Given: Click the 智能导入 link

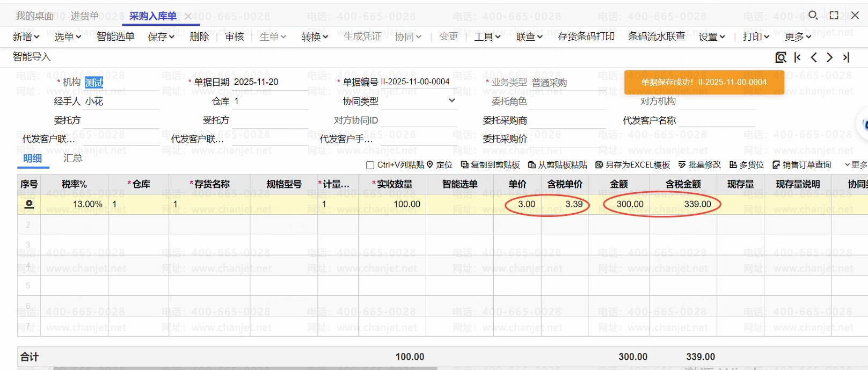Looking at the screenshot, I should [x=32, y=56].
